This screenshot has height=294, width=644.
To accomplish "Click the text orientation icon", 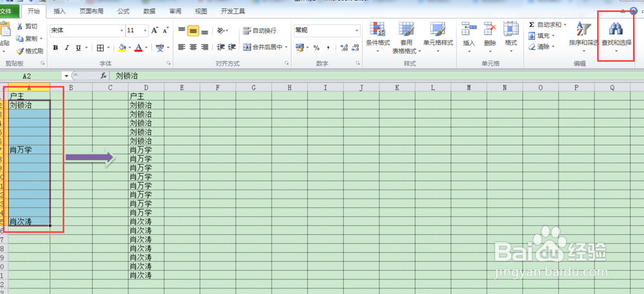I will pos(222,30).
